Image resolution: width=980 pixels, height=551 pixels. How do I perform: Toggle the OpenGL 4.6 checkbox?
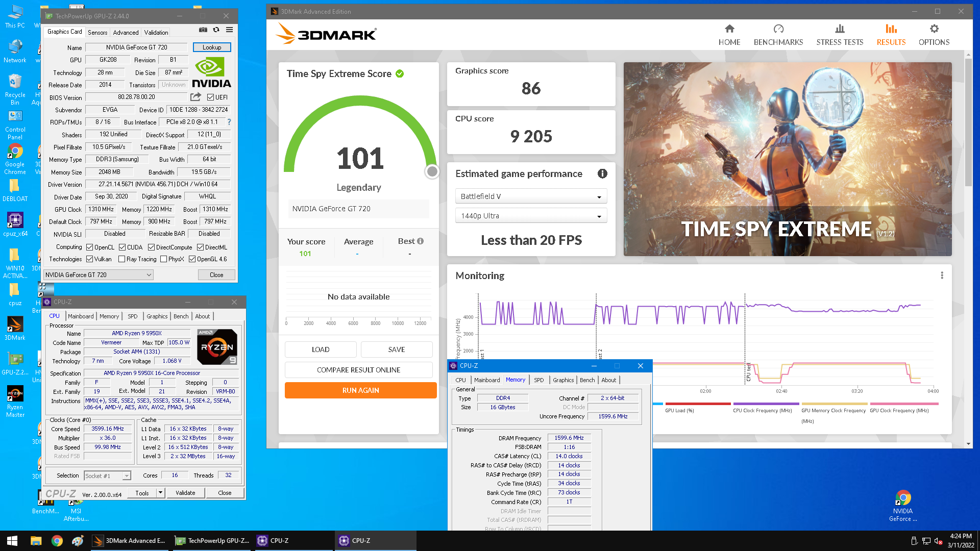pyautogui.click(x=192, y=259)
